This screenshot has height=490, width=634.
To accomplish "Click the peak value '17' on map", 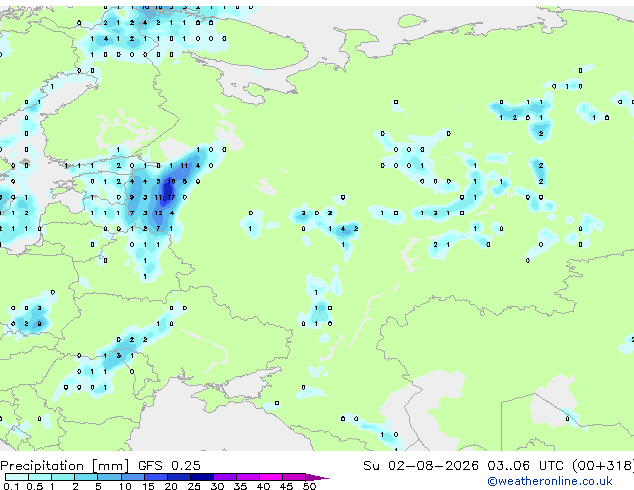I will pos(171,197).
